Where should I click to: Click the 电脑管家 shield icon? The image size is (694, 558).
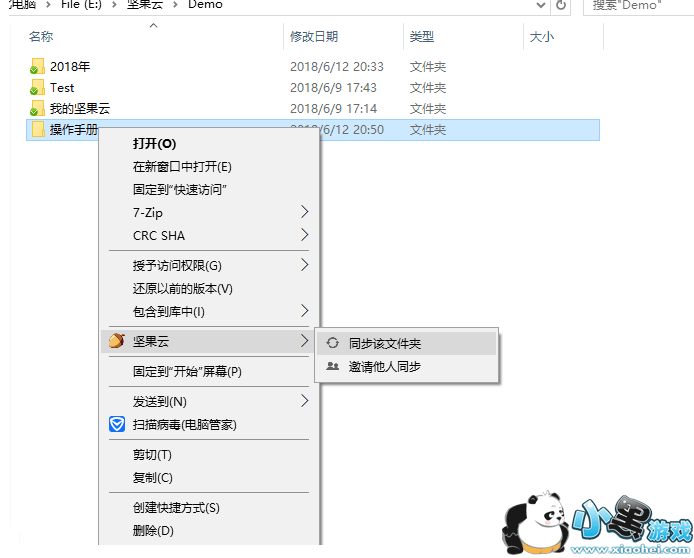pos(117,424)
